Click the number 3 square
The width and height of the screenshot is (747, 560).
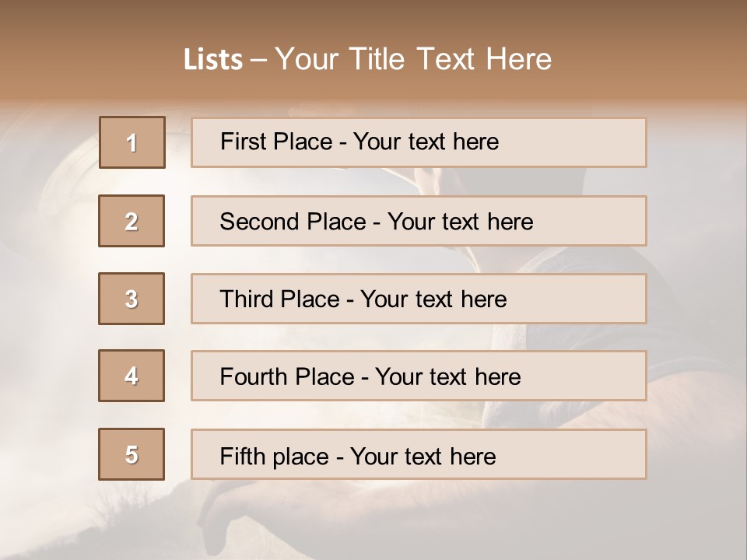132,299
